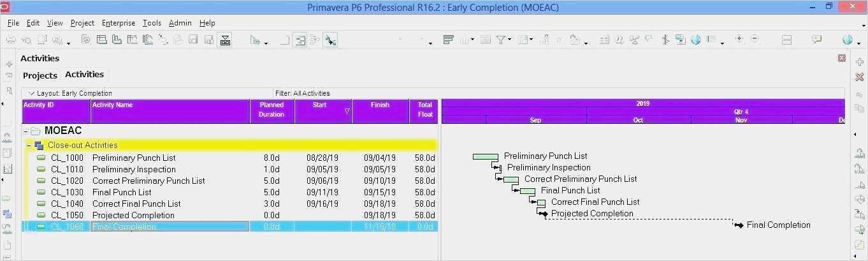Click the zoom out magnifier icon
The width and height of the screenshot is (868, 261).
coord(755,40)
